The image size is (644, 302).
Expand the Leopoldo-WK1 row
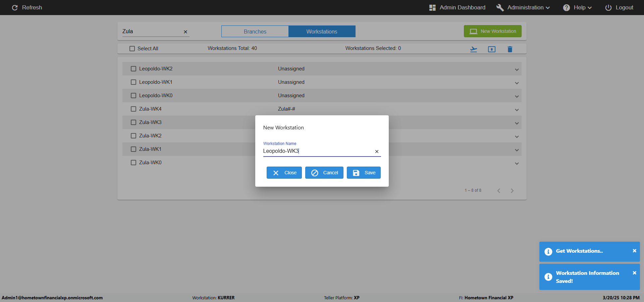(517, 83)
